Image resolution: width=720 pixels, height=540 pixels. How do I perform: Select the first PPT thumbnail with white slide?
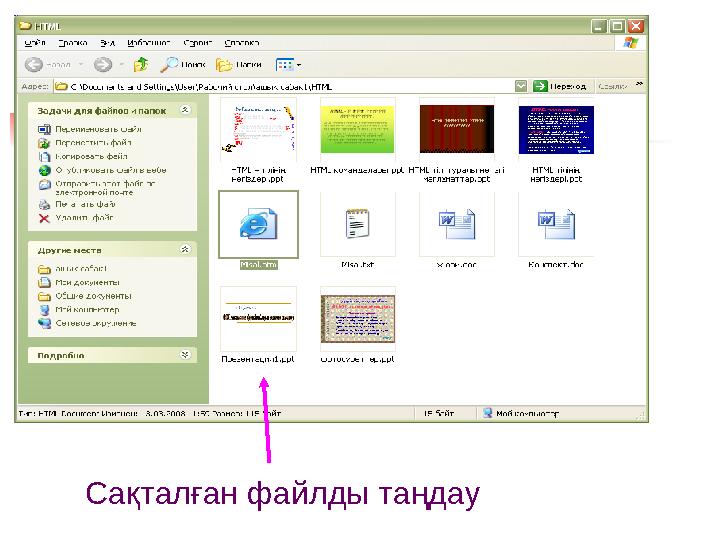[258, 129]
